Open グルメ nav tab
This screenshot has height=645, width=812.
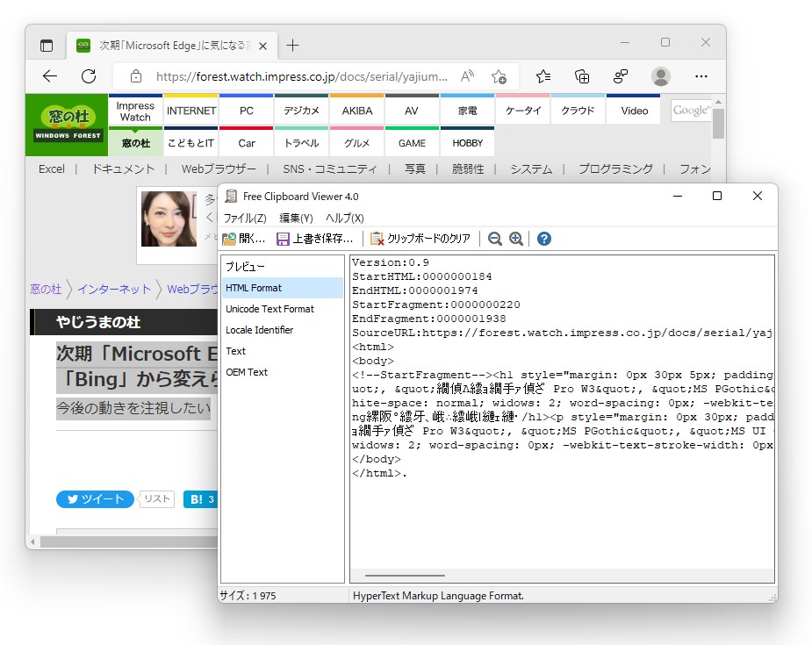point(356,143)
